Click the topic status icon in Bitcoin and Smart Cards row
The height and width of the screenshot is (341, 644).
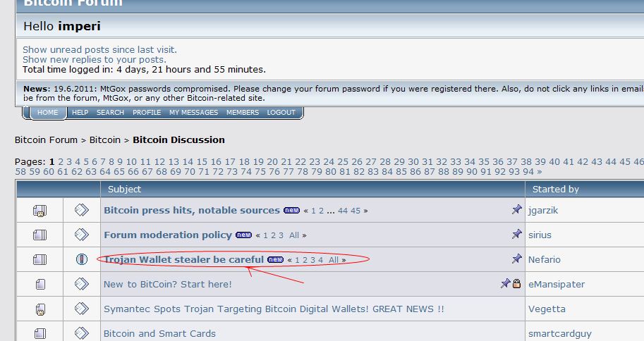tap(40, 334)
